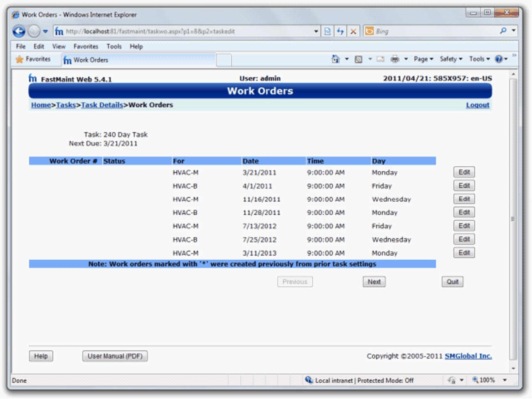This screenshot has height=399, width=532.
Task: Open recent pages dropdown beside navigation arrows
Action: [x=45, y=32]
